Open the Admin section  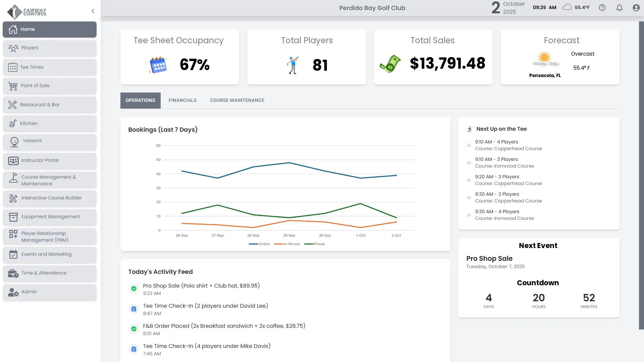29,292
